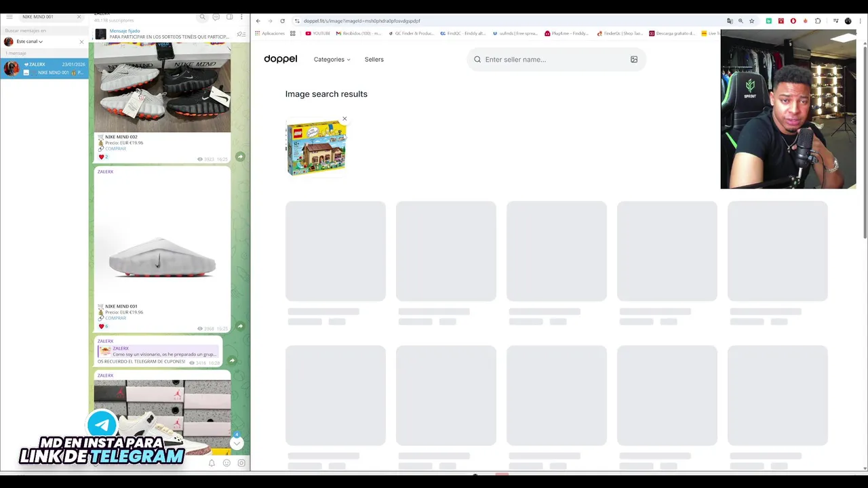868x488 pixels.
Task: Open the FinderQc Shop Tao bookmark
Action: (620, 33)
